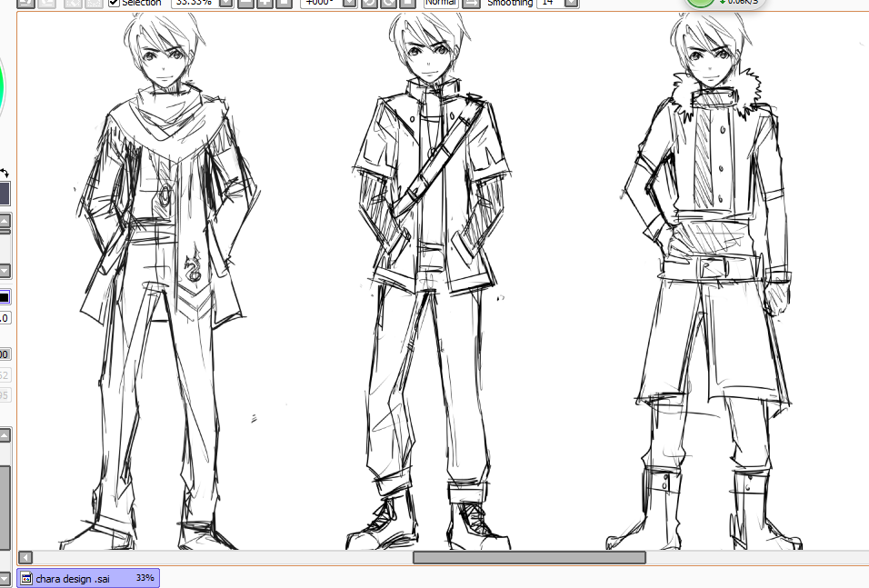Flip the canvas view horizontally
Image resolution: width=869 pixels, height=588 pixels.
tap(472, 3)
